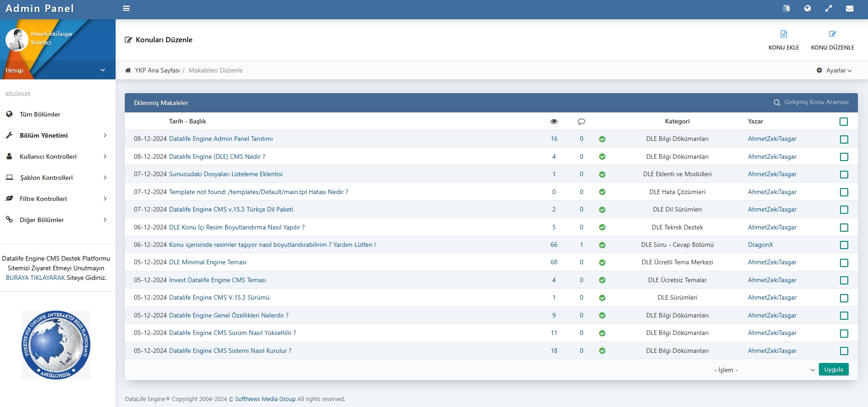868x407 pixels.
Task: Select checkbox for DLE Minimal Engine Teması row
Action: tap(844, 262)
